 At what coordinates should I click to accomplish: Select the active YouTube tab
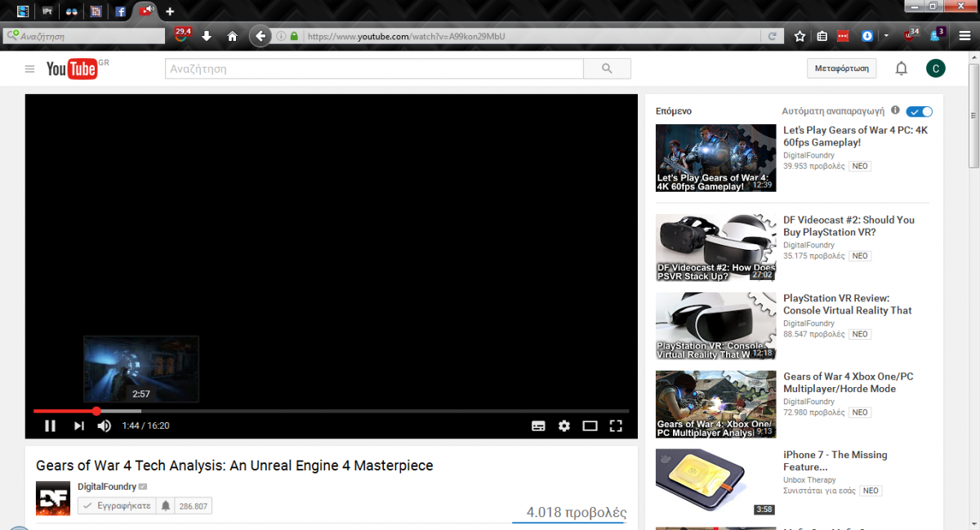(x=147, y=11)
